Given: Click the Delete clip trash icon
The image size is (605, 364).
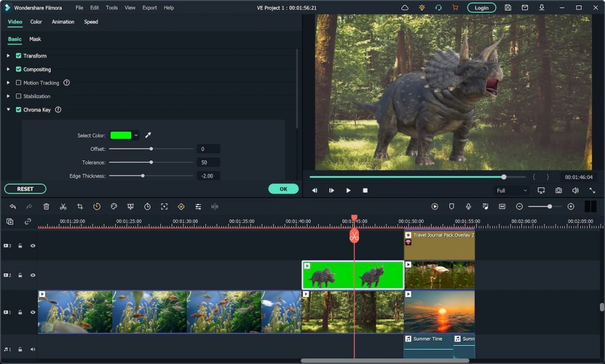Looking at the screenshot, I should (46, 207).
